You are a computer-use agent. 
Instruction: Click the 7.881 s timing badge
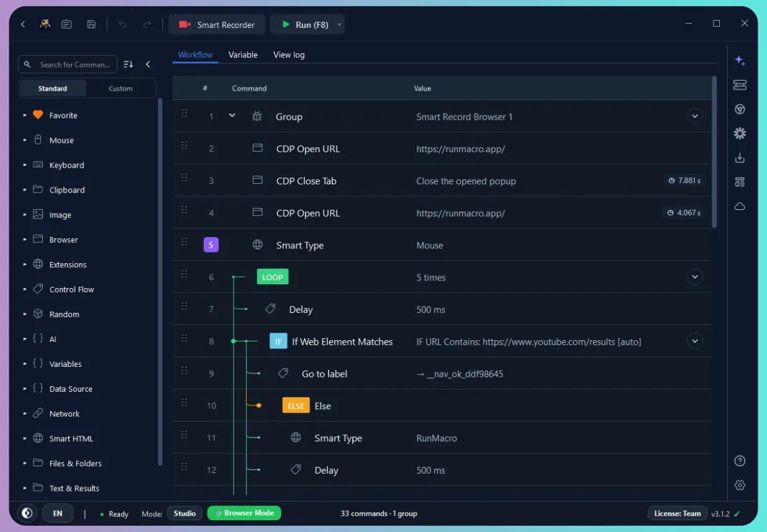click(685, 181)
